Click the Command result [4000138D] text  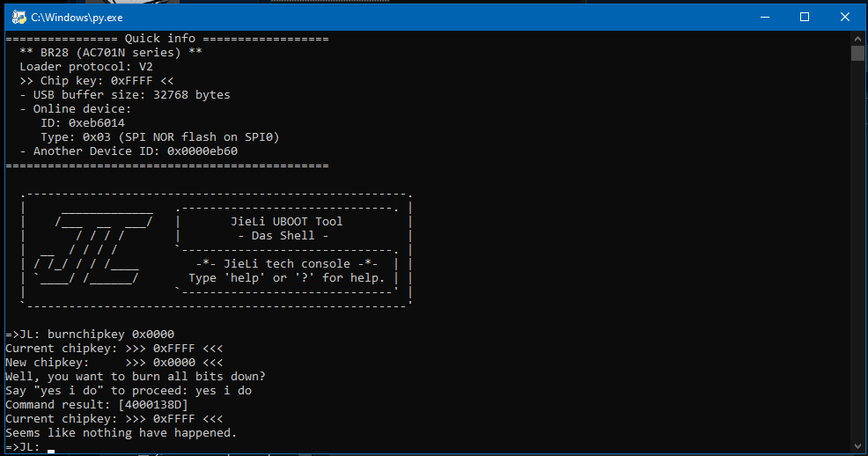click(x=97, y=405)
